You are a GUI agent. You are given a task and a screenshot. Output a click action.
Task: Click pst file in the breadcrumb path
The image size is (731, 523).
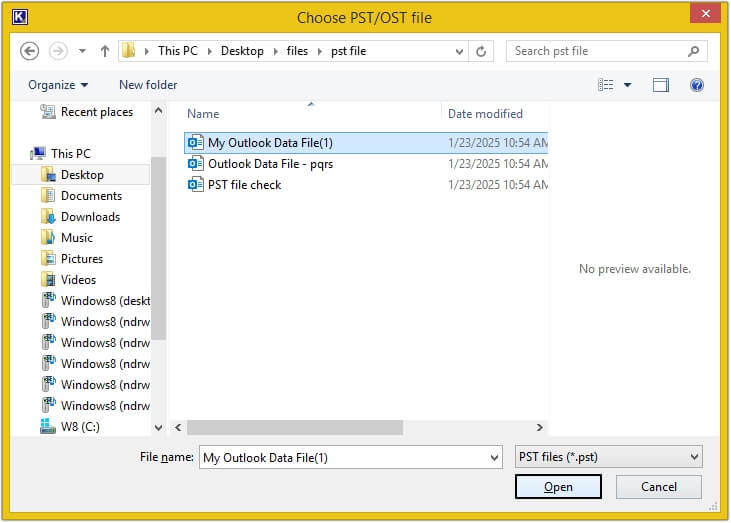tap(348, 51)
